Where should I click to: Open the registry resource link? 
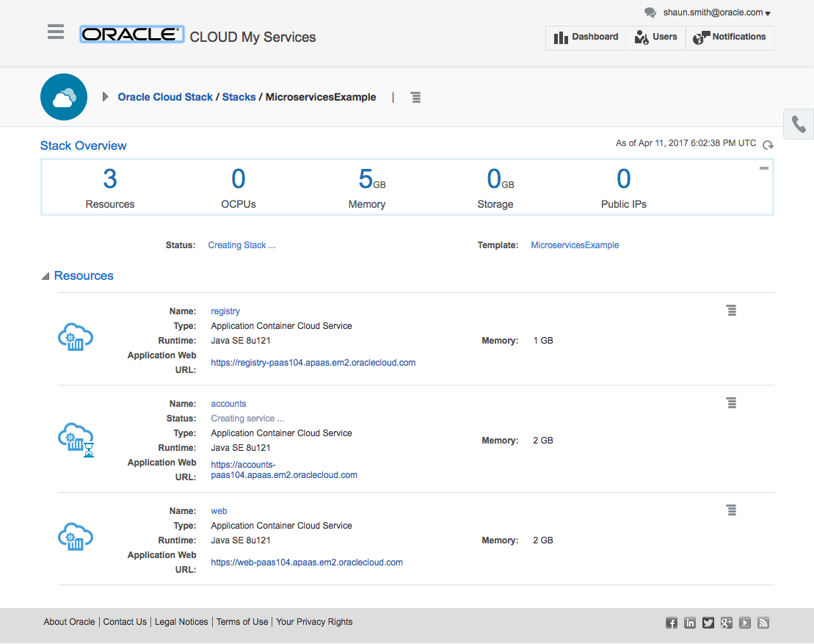pos(225,311)
